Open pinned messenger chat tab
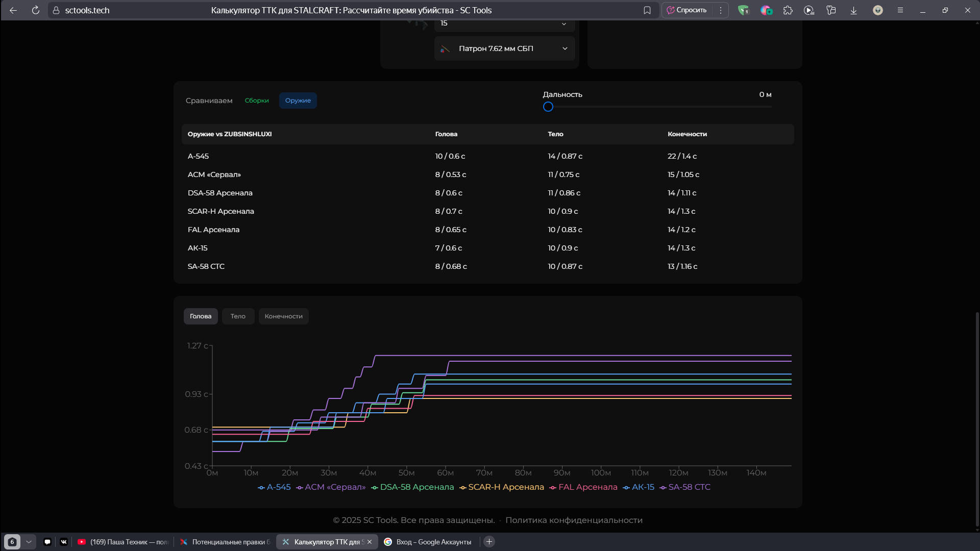Viewport: 980px width, 551px height. pos(47,542)
